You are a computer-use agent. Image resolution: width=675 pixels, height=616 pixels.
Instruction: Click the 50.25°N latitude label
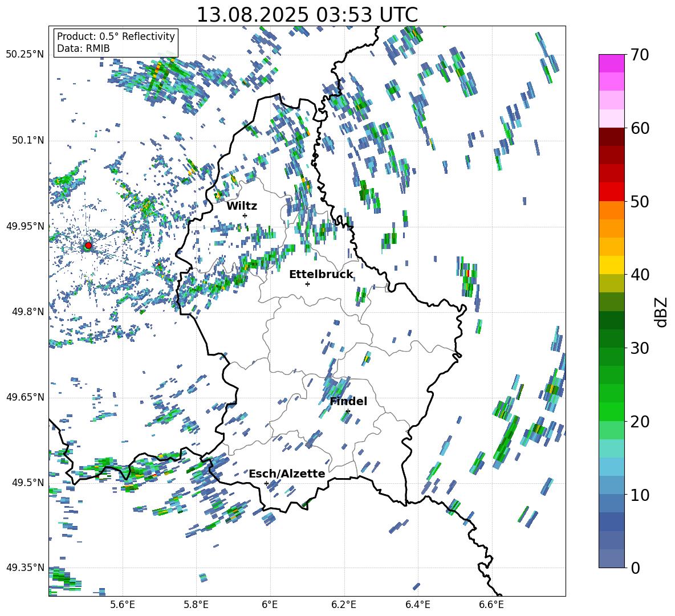click(x=25, y=55)
